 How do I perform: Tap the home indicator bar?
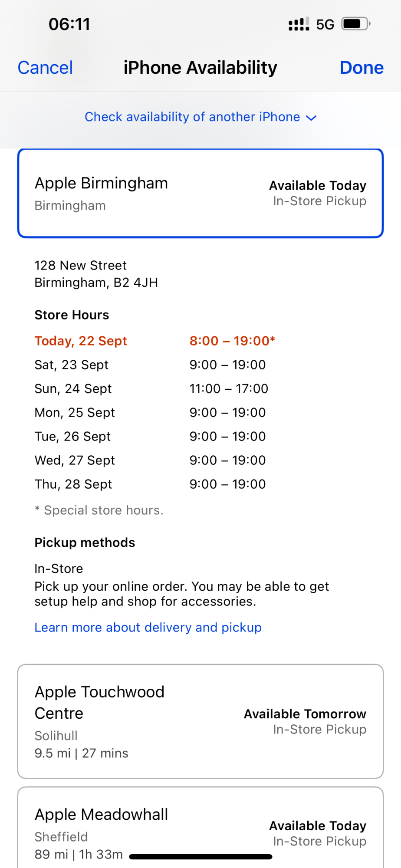[x=200, y=857]
